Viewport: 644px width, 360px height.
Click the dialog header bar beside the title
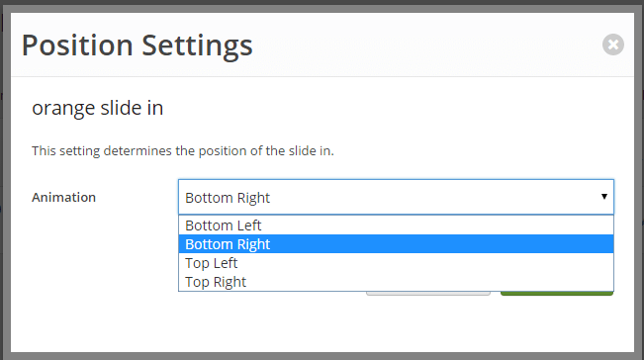pyautogui.click(x=427, y=45)
